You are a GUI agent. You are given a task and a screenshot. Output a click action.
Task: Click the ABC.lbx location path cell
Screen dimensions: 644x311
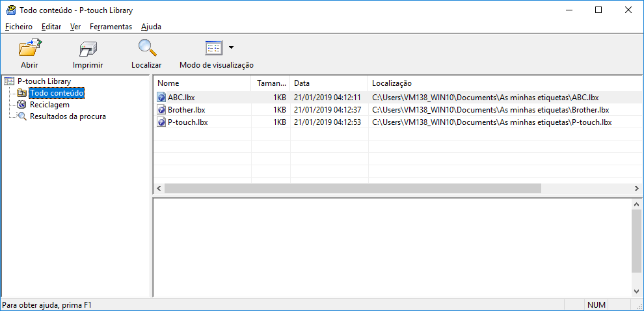click(x=485, y=98)
